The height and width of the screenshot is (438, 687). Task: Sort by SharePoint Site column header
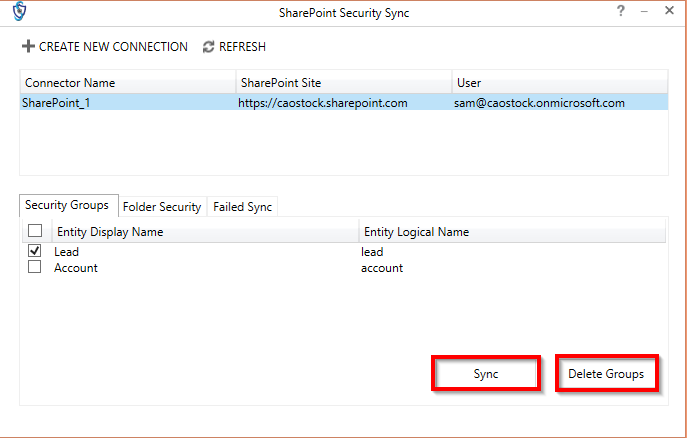(344, 82)
